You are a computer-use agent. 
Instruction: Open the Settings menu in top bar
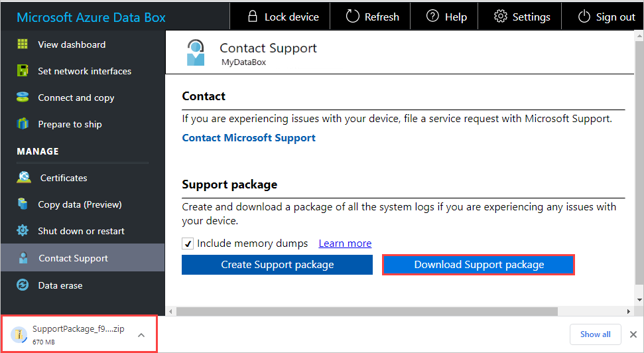click(x=522, y=17)
